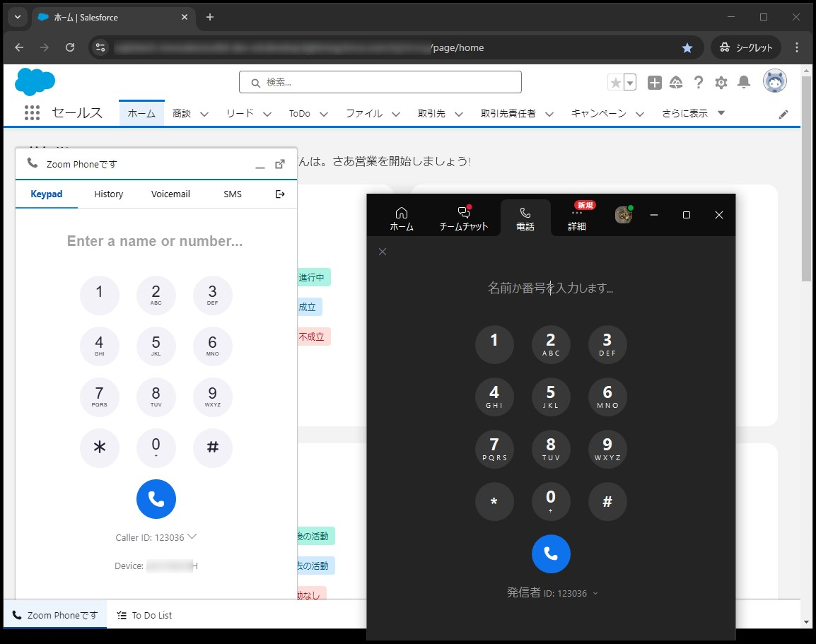Open チームチャット in Zoom desktop app
The height and width of the screenshot is (644, 816).
point(464,218)
